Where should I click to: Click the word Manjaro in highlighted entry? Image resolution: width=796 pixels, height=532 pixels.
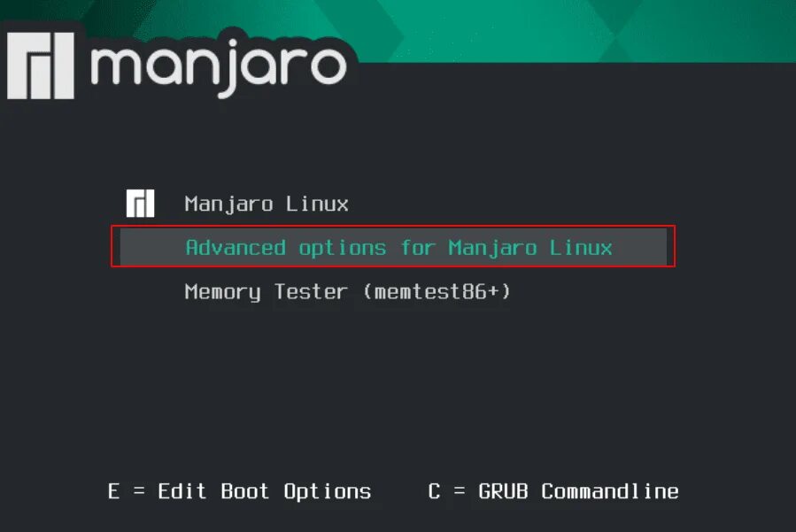pyautogui.click(x=492, y=248)
